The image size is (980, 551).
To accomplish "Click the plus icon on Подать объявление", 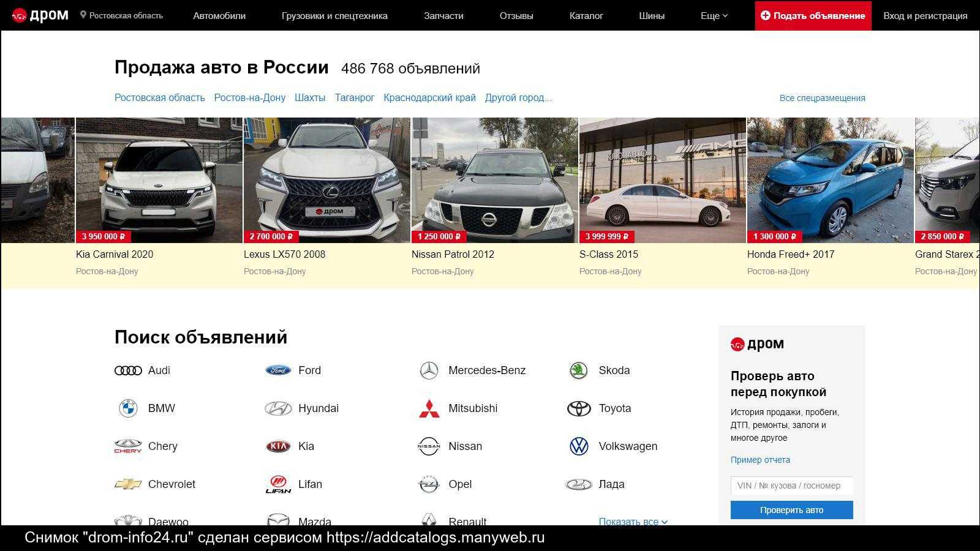I will 766,15.
